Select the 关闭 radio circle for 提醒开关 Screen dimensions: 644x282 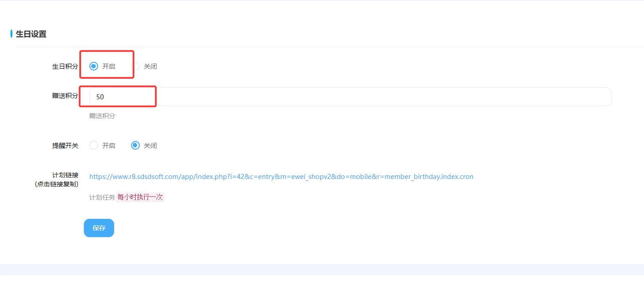(x=135, y=146)
